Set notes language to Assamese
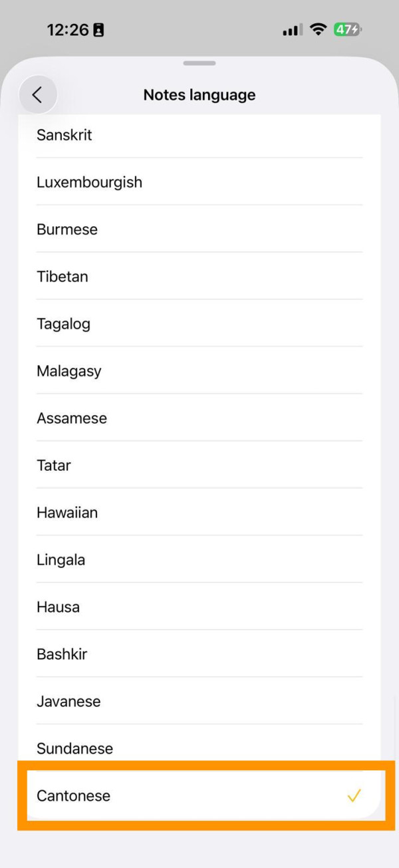Image resolution: width=399 pixels, height=868 pixels. click(x=199, y=418)
